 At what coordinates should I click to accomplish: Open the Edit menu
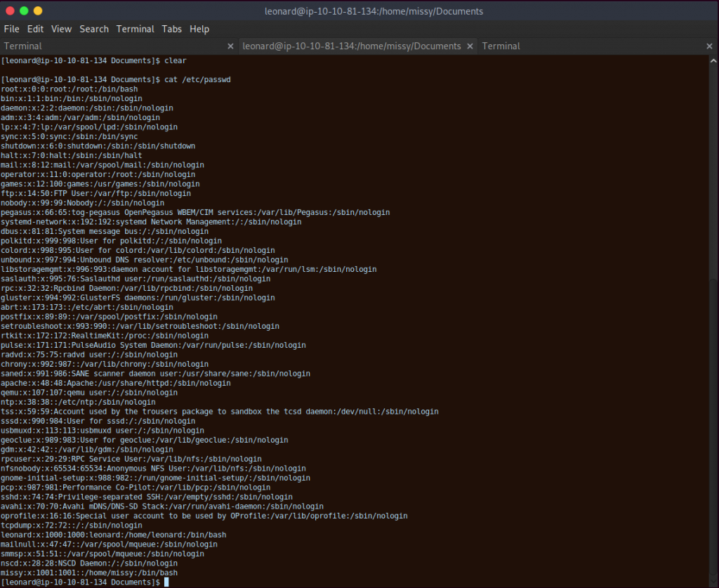pyautogui.click(x=35, y=29)
